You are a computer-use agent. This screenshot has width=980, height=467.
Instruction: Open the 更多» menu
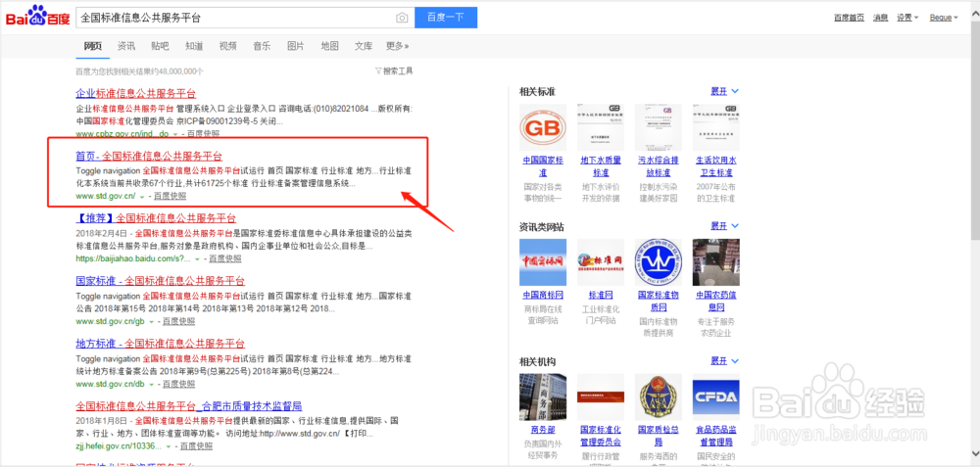click(x=398, y=46)
